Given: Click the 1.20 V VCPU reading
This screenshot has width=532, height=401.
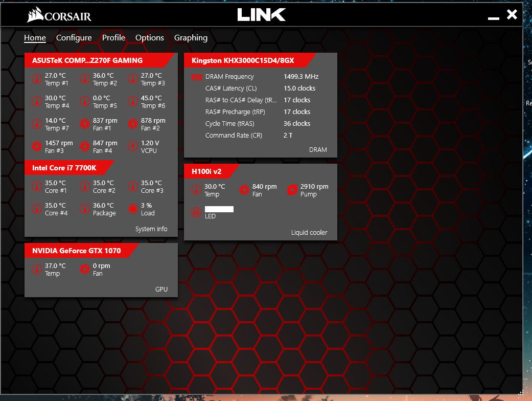Looking at the screenshot, I should [150, 143].
